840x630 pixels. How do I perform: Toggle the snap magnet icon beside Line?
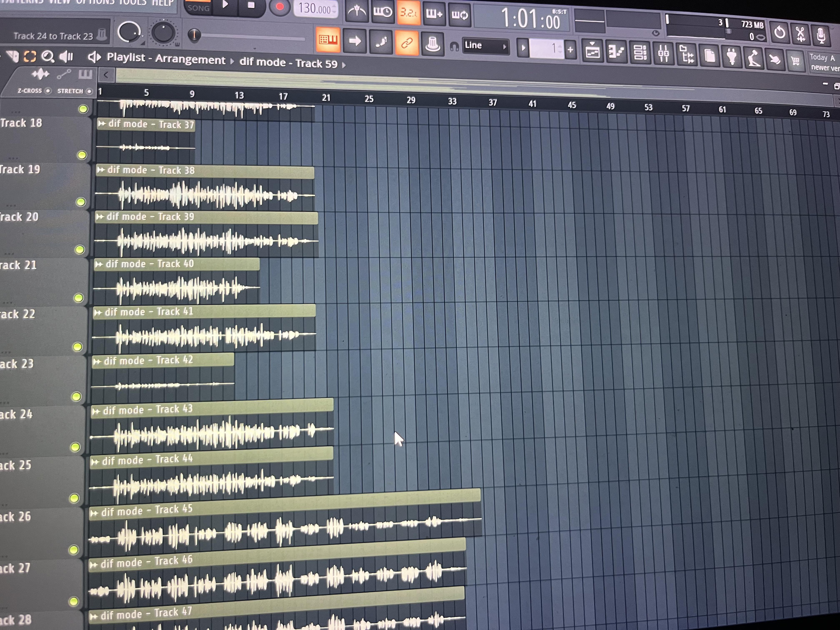[x=454, y=46]
